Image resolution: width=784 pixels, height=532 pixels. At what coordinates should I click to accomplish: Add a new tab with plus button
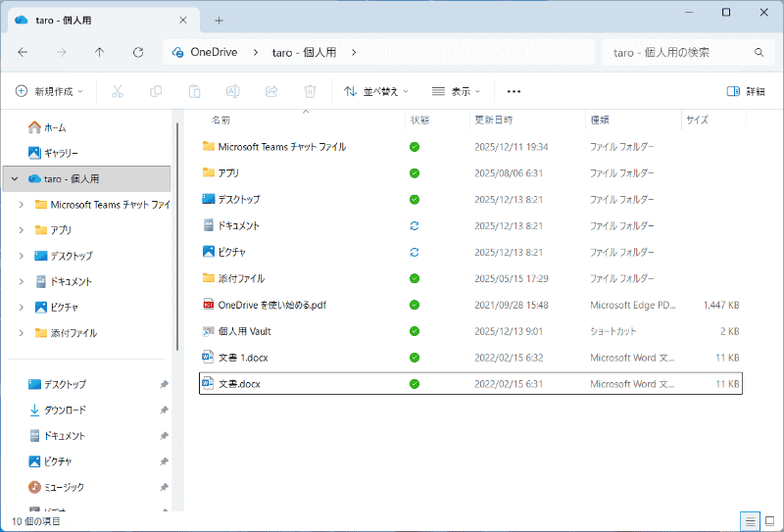point(219,21)
